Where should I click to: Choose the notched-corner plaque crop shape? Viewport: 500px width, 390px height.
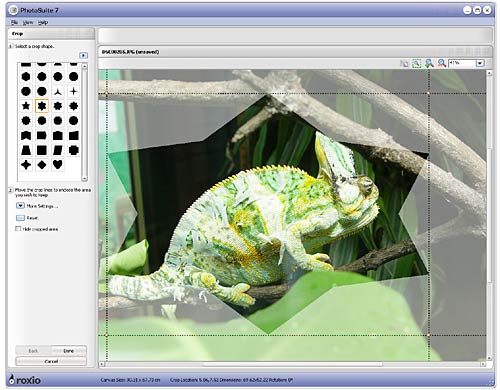(x=73, y=150)
